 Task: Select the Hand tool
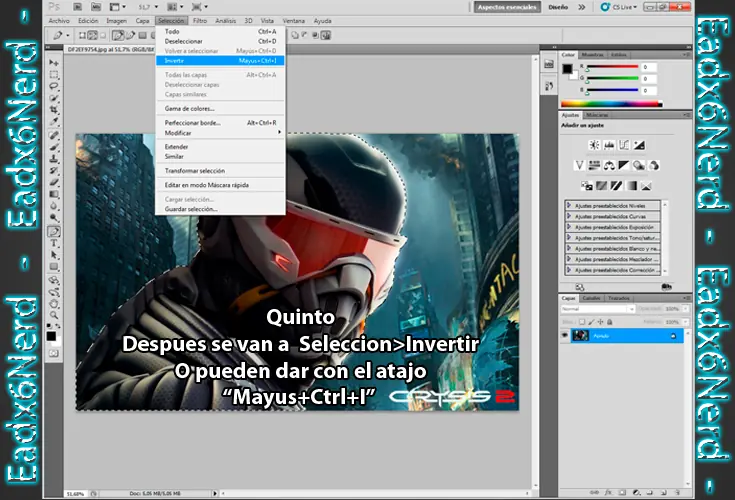click(54, 304)
